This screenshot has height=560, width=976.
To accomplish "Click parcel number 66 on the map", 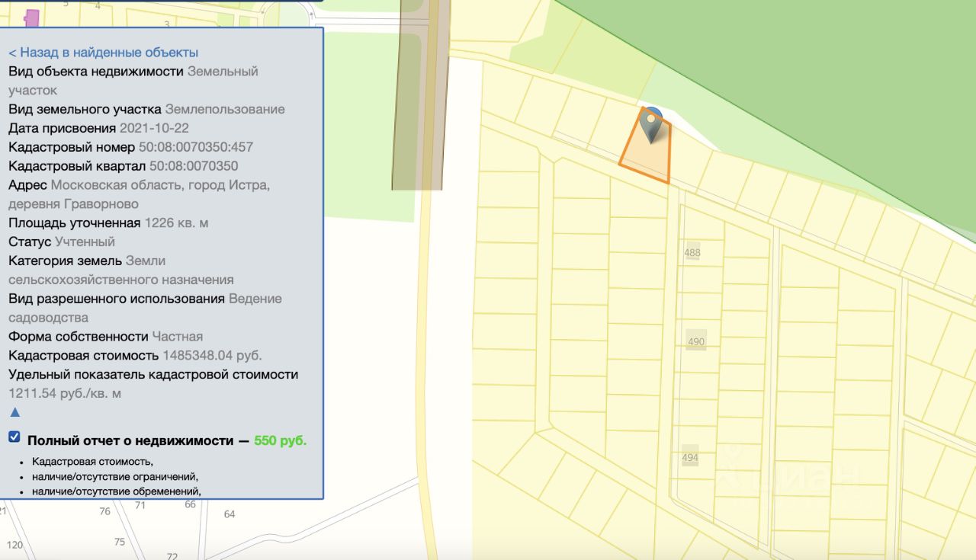I will click(x=191, y=504).
